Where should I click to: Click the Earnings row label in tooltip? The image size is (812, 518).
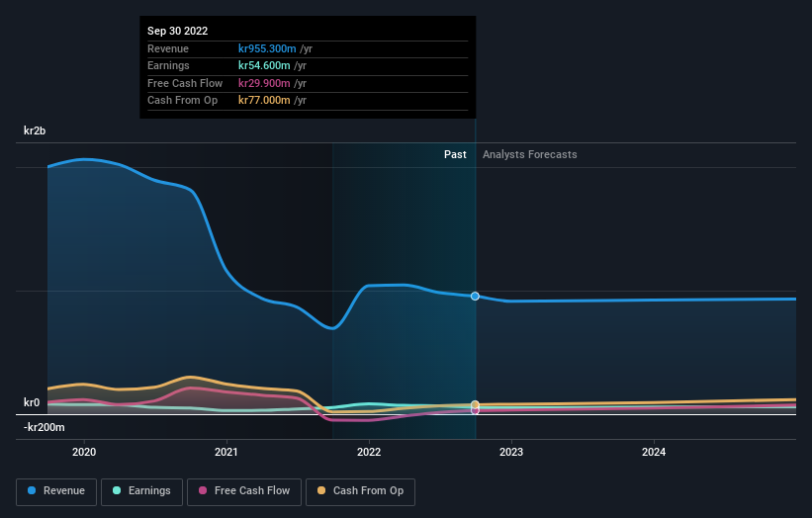point(168,65)
